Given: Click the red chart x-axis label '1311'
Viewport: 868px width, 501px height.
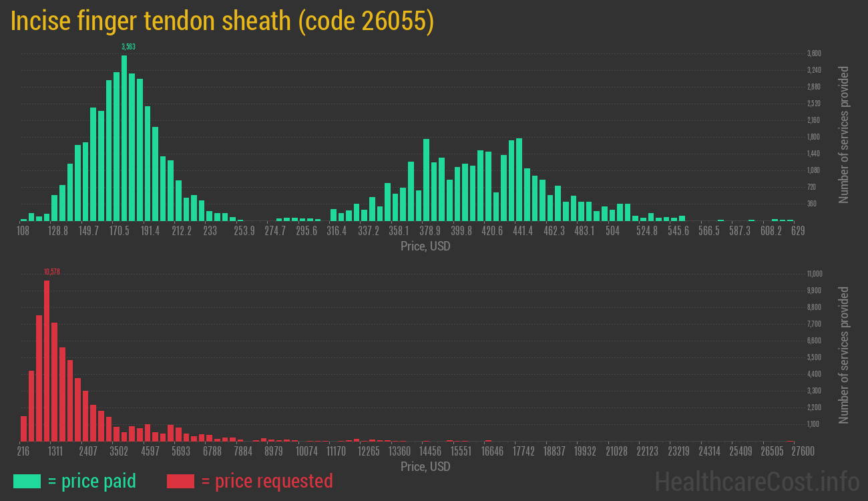Looking at the screenshot, I should tap(55, 452).
